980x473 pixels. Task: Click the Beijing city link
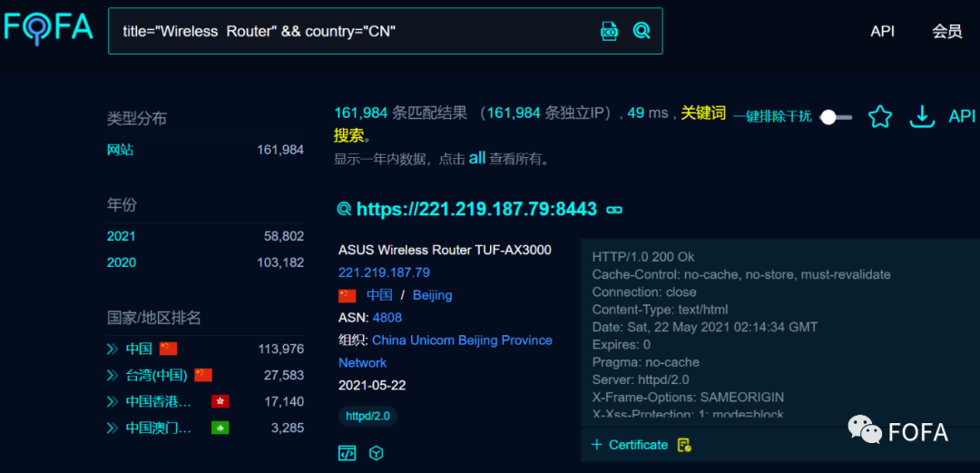pyautogui.click(x=433, y=295)
